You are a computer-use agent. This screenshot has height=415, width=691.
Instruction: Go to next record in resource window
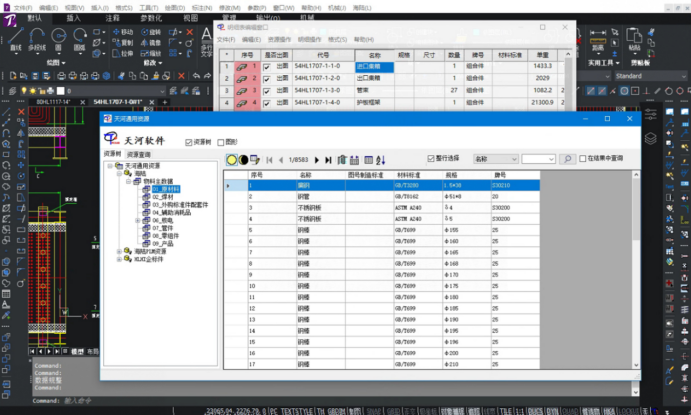pos(316,160)
